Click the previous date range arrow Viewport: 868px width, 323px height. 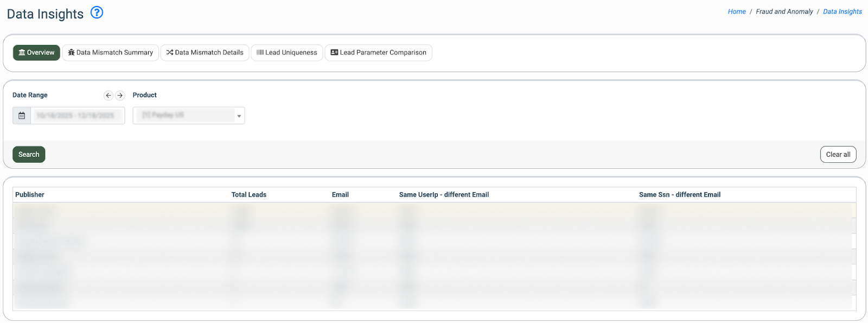tap(108, 96)
